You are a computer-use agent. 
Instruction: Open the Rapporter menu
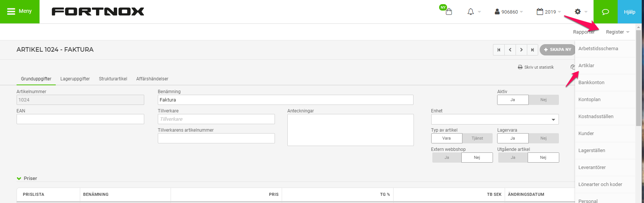pos(584,32)
